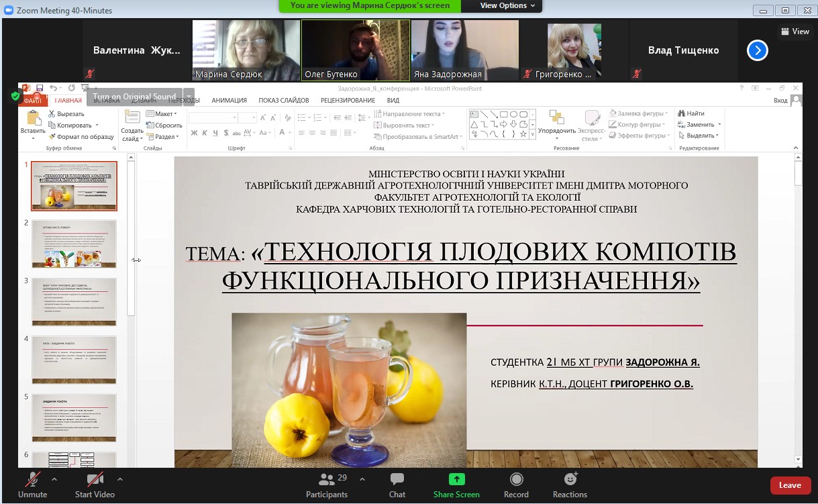Click the green Share Screen icon
The width and height of the screenshot is (818, 504).
(456, 479)
